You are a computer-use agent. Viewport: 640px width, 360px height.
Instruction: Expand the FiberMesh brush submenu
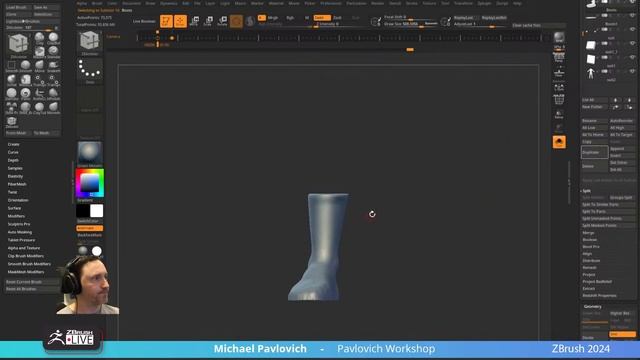(17, 184)
